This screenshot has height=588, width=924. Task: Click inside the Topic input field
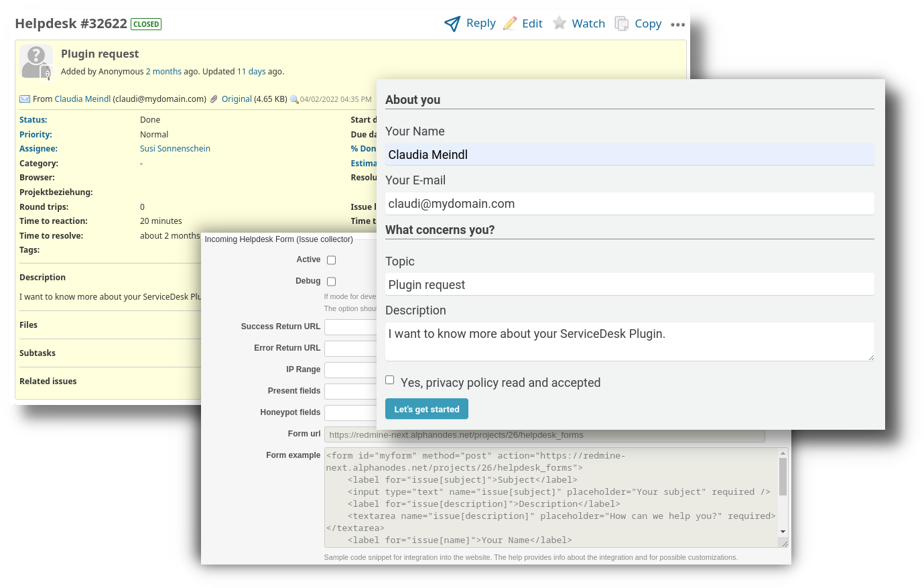coord(629,284)
